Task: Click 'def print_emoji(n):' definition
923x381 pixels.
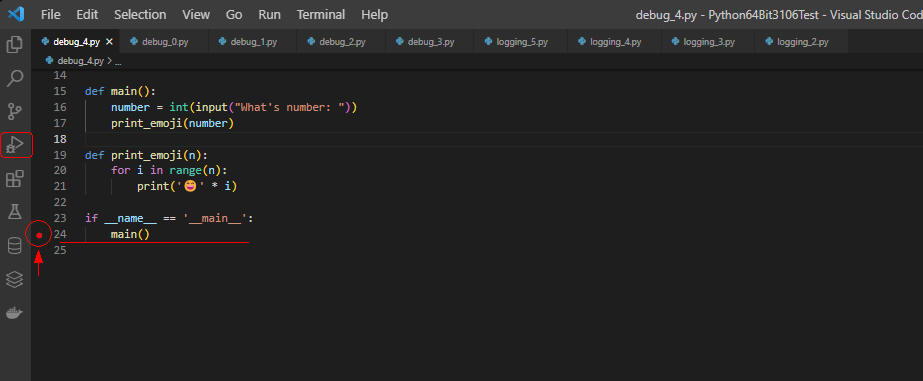Action: click(147, 155)
